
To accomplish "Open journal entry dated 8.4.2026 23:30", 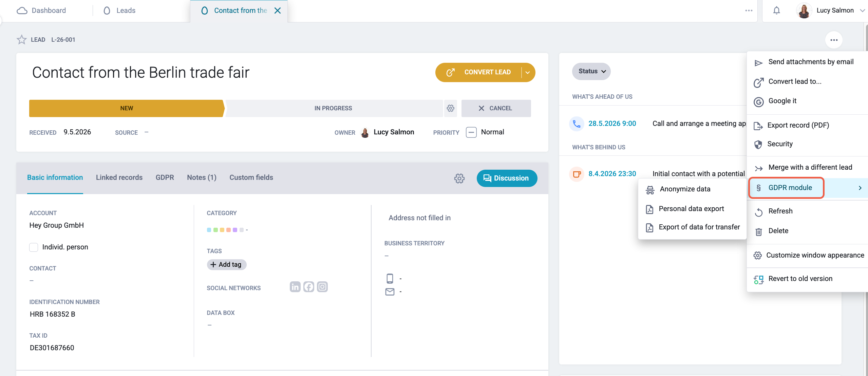I will [x=612, y=174].
